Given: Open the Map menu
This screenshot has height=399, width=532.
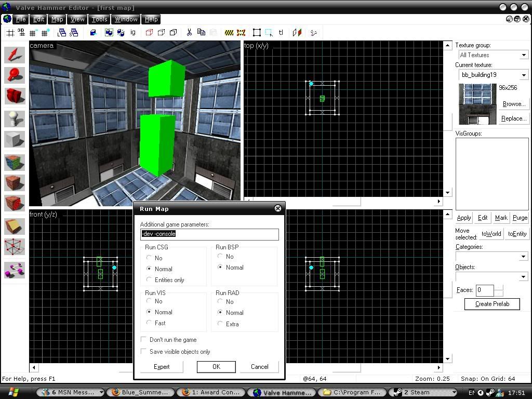Looking at the screenshot, I should coord(57,19).
